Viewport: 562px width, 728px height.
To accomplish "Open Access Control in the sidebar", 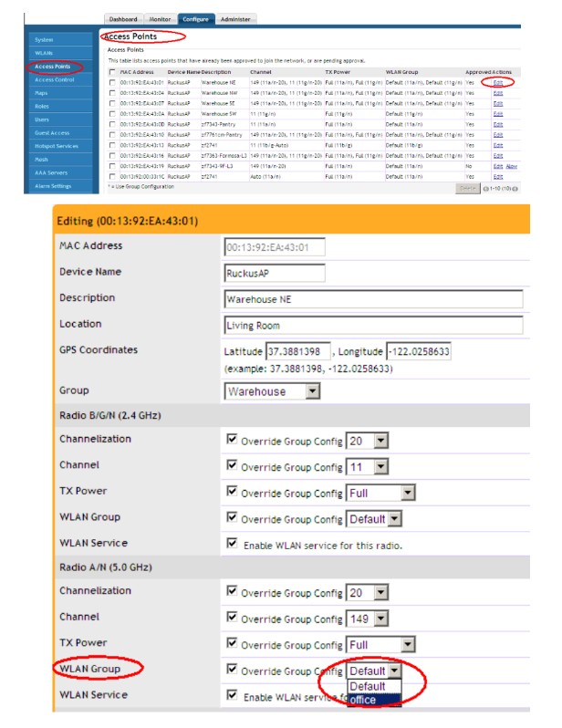I will tap(60, 80).
